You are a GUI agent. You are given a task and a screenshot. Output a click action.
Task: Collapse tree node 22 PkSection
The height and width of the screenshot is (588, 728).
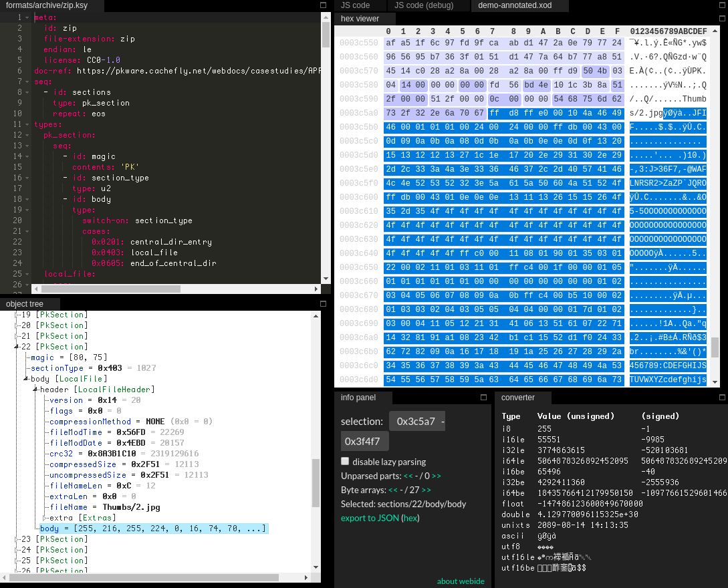click(17, 347)
